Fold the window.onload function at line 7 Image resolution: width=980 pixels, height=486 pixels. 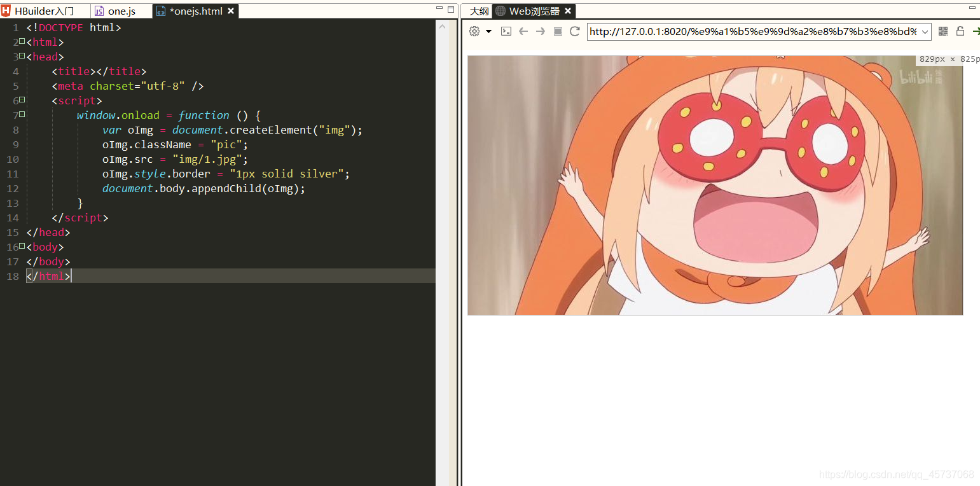click(22, 114)
